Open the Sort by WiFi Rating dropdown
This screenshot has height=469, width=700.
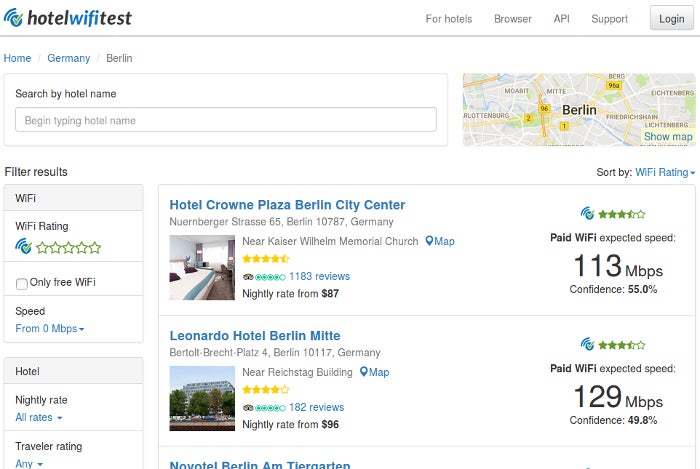point(665,172)
